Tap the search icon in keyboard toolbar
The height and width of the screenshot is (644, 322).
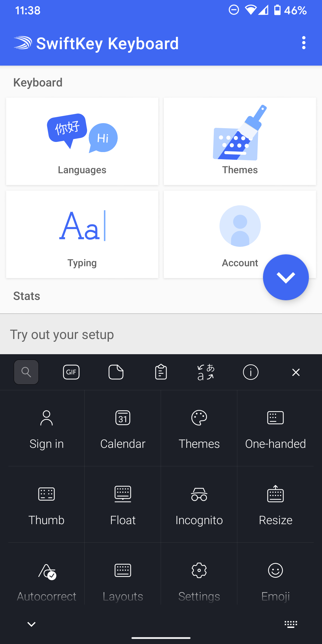[x=26, y=372]
